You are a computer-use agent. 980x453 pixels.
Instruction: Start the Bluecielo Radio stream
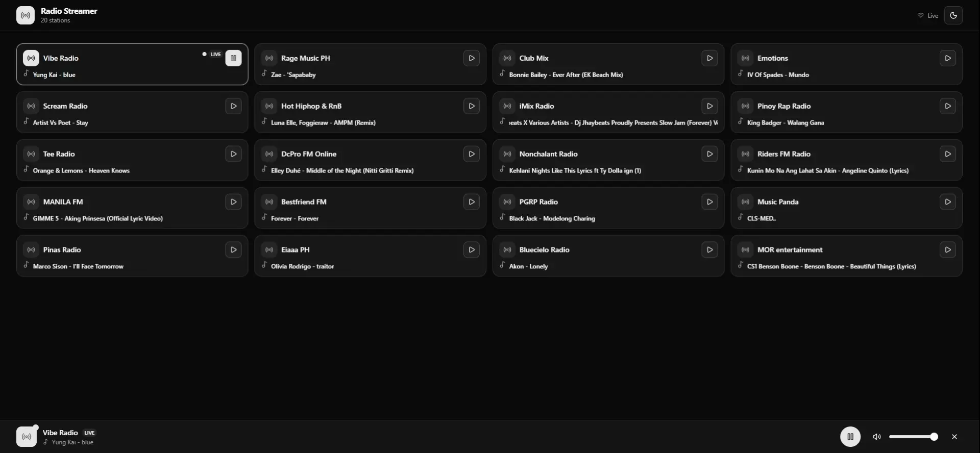709,250
